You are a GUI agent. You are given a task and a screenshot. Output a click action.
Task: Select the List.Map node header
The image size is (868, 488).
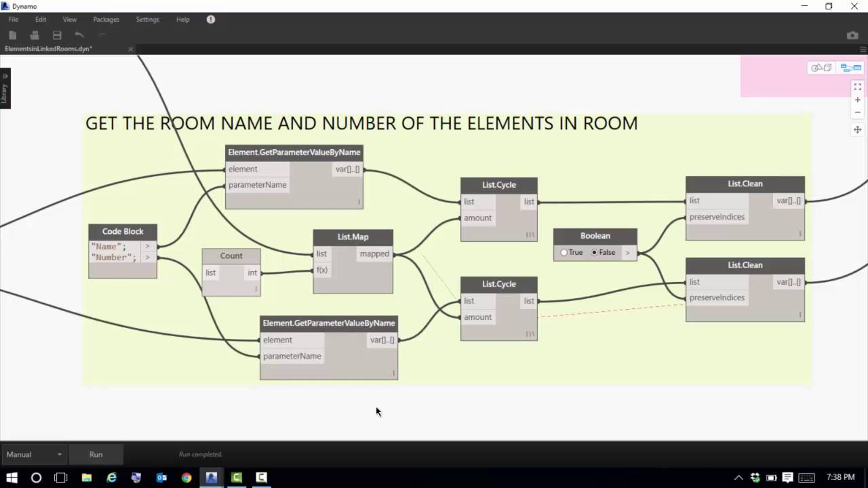point(353,237)
